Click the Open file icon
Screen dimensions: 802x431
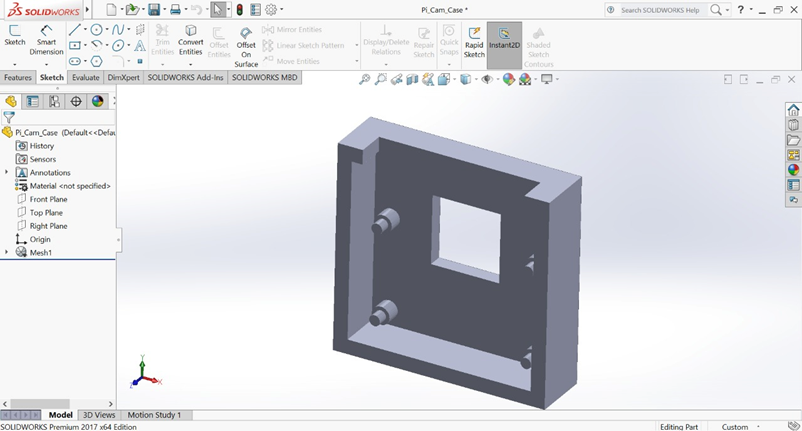pos(132,9)
